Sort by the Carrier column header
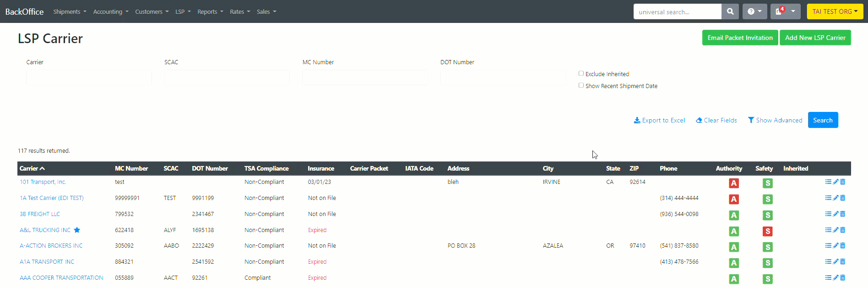This screenshot has width=868, height=288. pos(32,168)
